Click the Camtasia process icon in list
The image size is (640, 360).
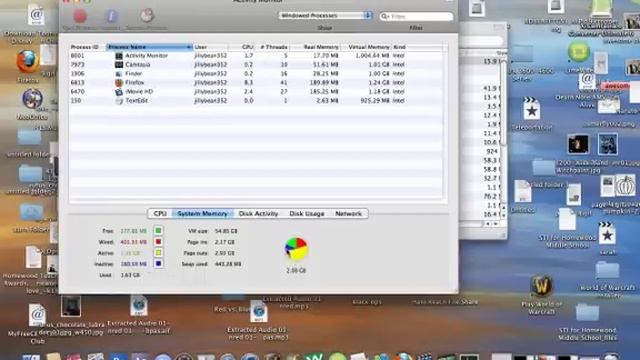(119, 64)
